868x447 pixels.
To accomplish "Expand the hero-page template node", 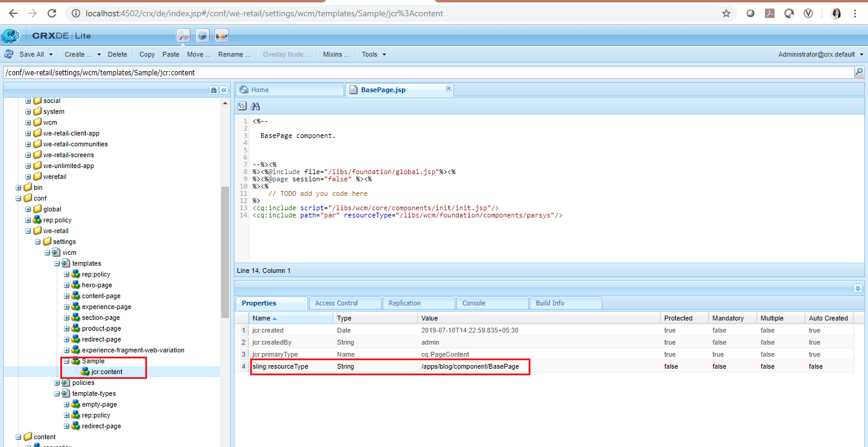I will tap(67, 285).
